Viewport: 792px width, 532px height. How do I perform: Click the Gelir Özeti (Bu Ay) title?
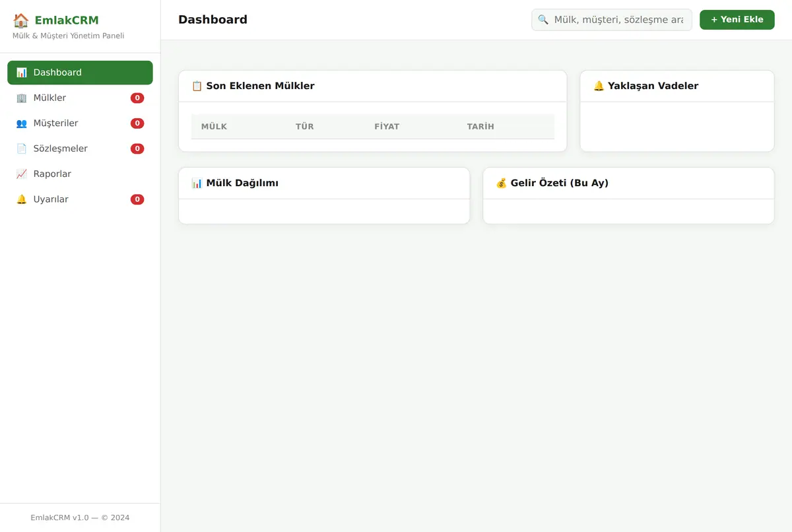click(x=560, y=183)
